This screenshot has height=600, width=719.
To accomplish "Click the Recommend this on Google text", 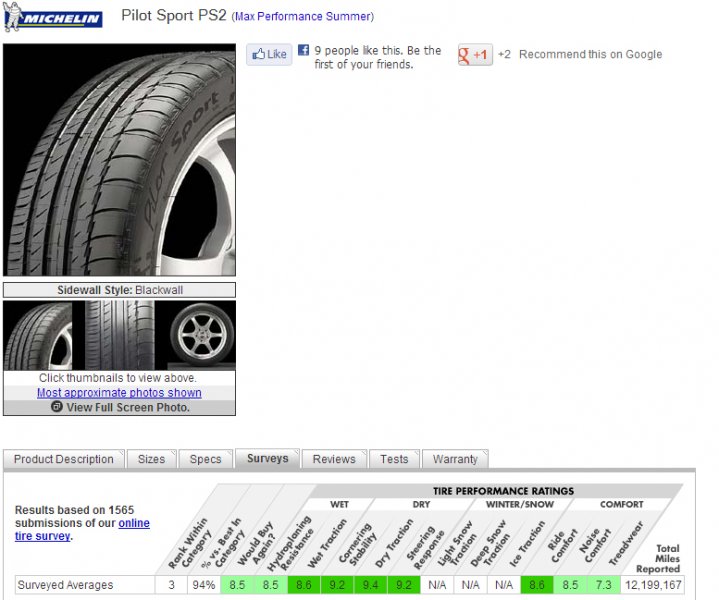I will (x=591, y=55).
